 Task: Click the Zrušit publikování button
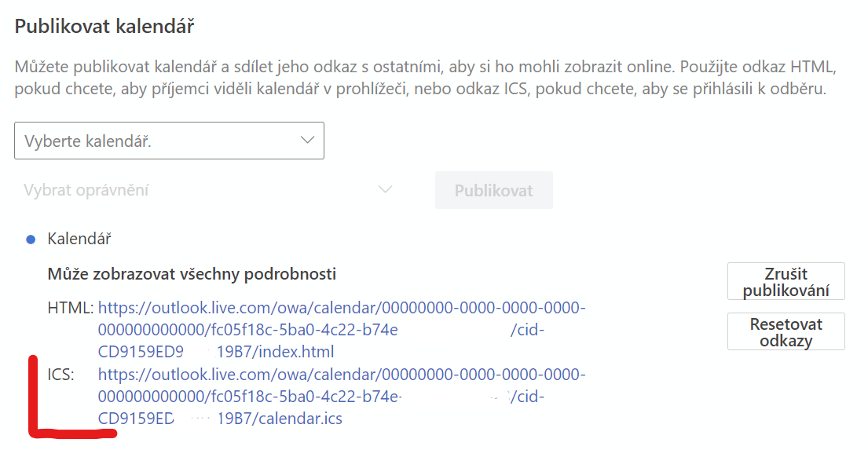tap(786, 281)
